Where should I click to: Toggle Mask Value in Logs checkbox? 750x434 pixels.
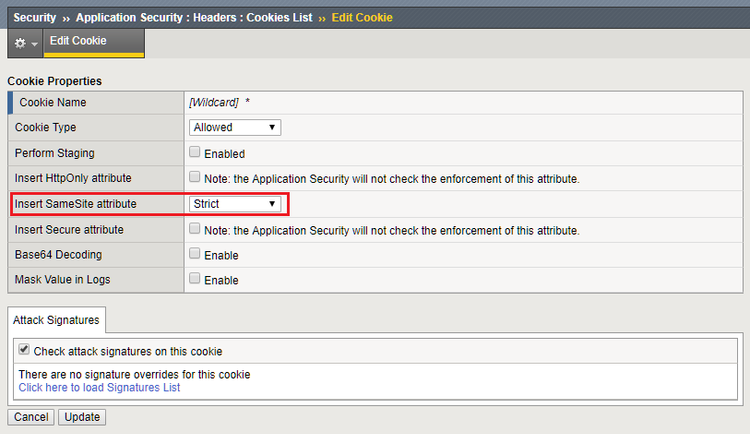tap(195, 280)
